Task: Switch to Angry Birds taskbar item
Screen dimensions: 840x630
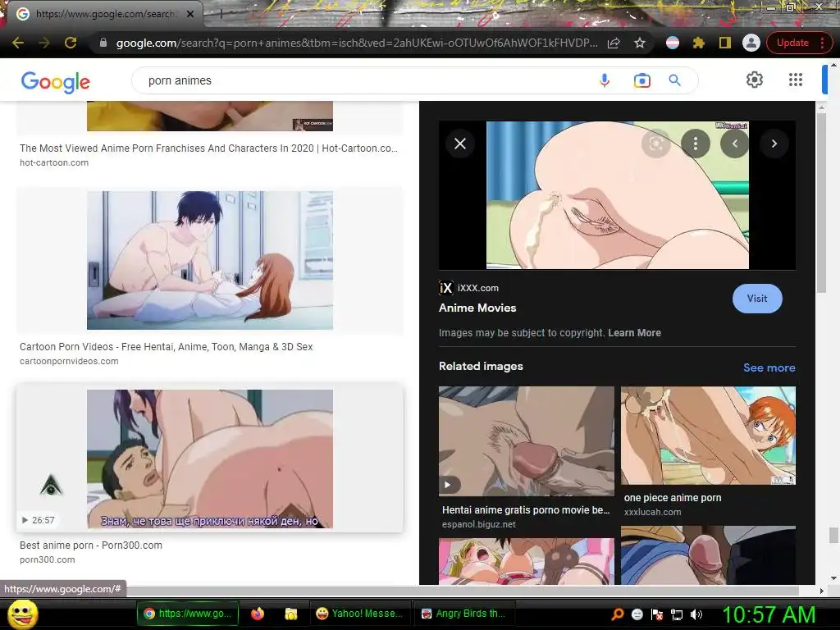Action: point(464,614)
